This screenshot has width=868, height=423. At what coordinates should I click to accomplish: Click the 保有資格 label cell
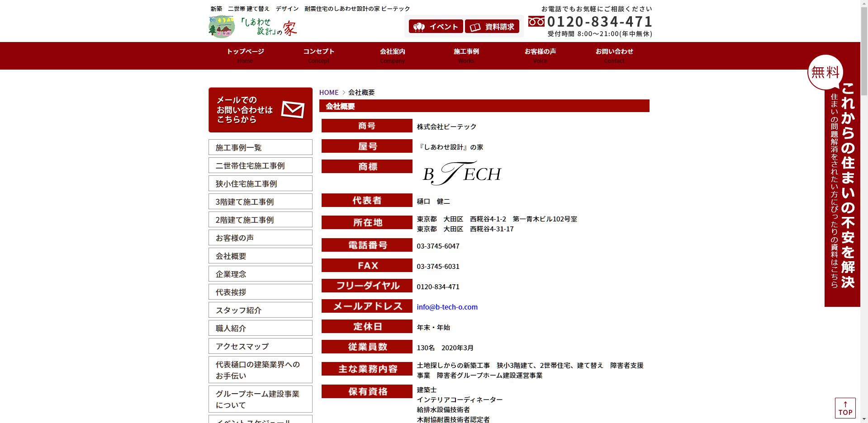(367, 391)
